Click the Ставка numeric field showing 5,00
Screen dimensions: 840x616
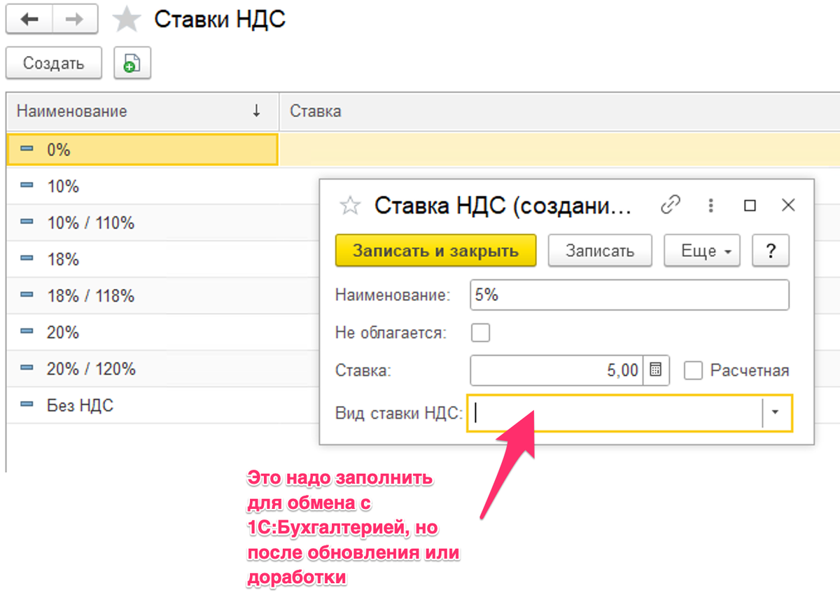556,370
